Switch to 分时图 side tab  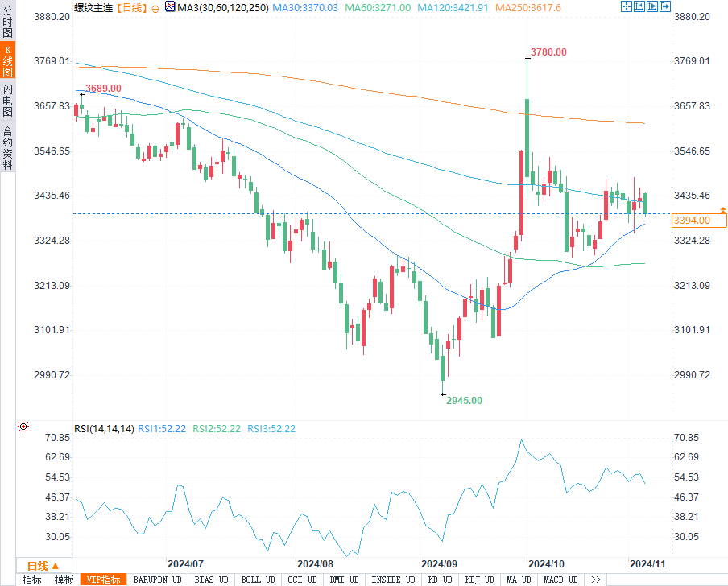[x=7, y=24]
